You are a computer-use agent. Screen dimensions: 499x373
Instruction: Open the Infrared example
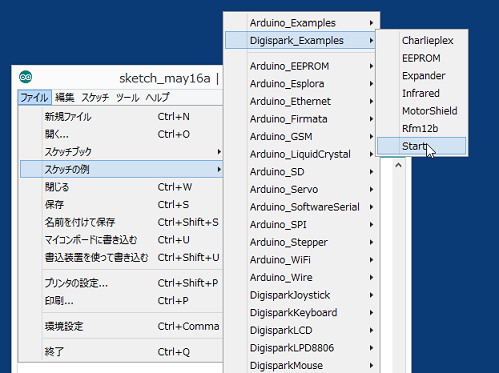coord(422,93)
